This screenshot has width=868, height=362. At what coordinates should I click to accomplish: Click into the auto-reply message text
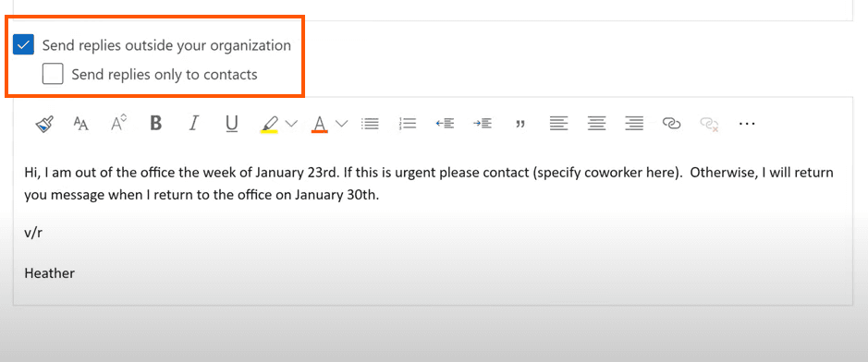[x=429, y=184]
